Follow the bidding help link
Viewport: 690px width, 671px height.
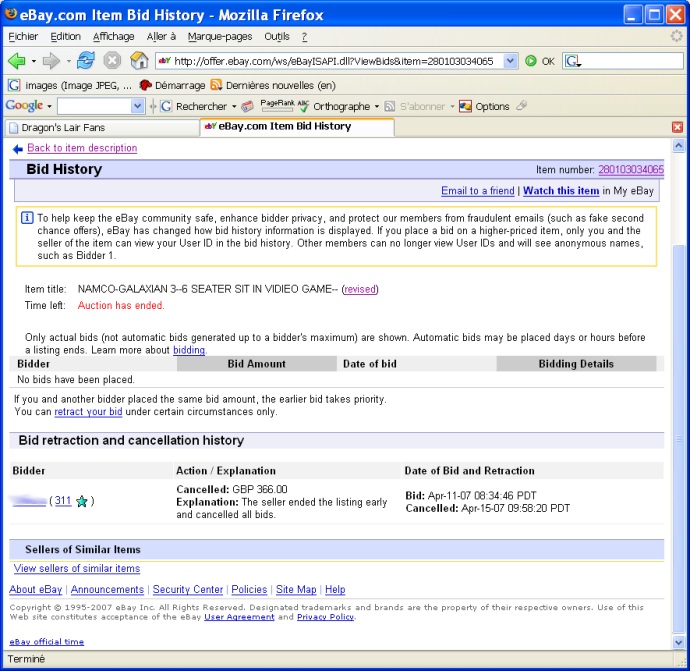pyautogui.click(x=189, y=350)
